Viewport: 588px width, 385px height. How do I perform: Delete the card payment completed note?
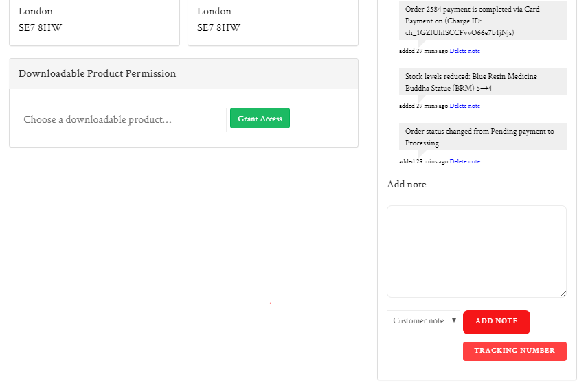click(465, 51)
